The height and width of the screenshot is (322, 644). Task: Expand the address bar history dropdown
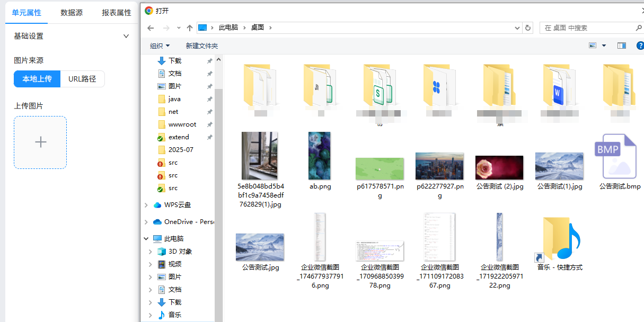(518, 28)
